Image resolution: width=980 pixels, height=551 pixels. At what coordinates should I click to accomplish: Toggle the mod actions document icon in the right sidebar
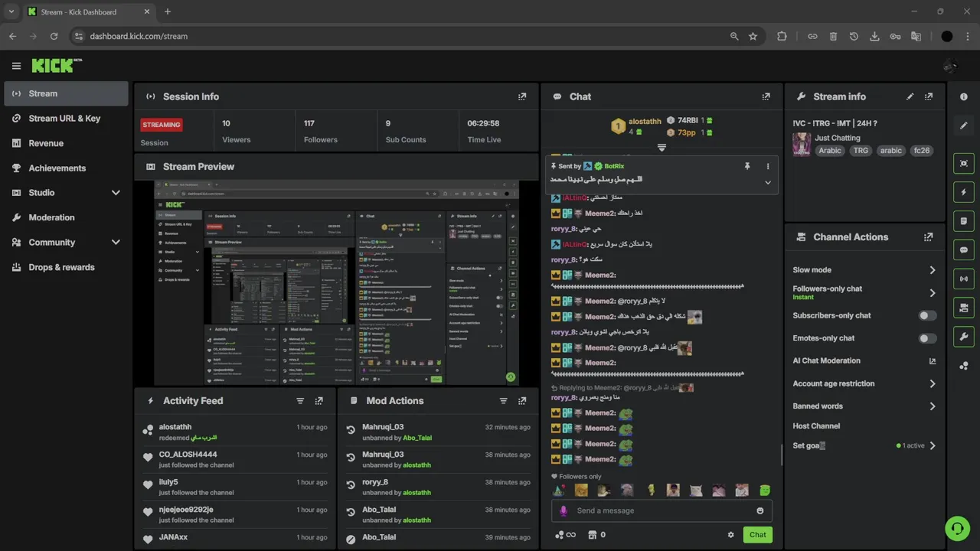[964, 221]
